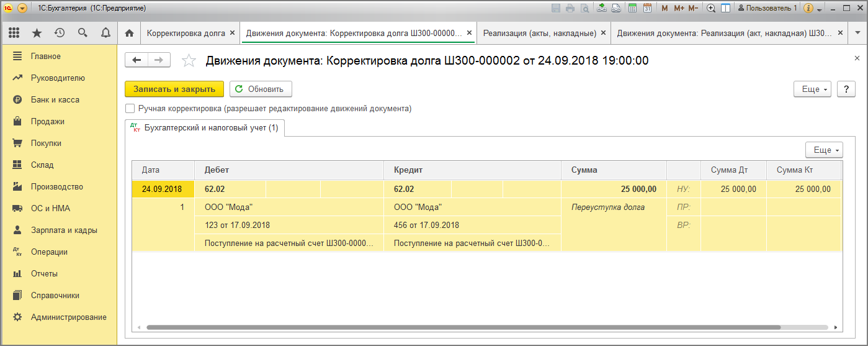Image resolution: width=868 pixels, height=346 pixels.
Task: Open the calculator icon in title bar
Action: [x=632, y=8]
